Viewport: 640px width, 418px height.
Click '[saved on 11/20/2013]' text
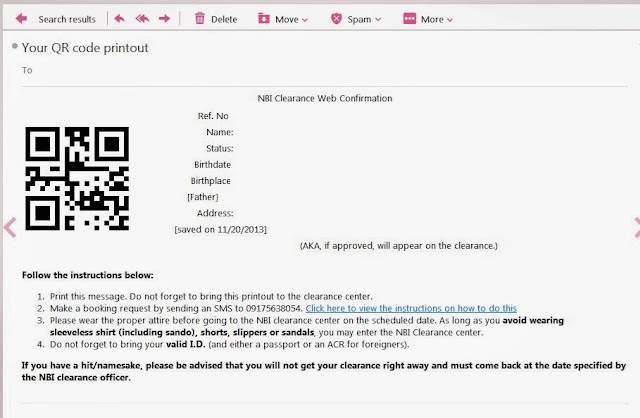[220, 230]
